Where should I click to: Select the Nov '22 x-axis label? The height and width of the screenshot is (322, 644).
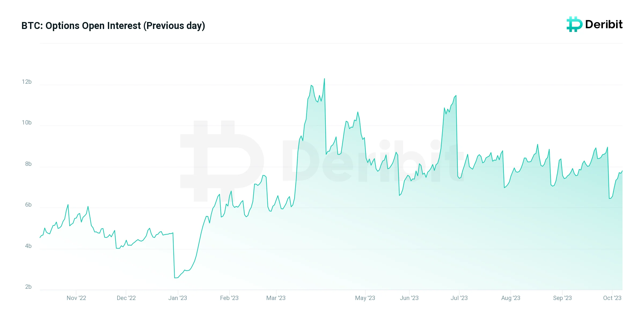[76, 298]
